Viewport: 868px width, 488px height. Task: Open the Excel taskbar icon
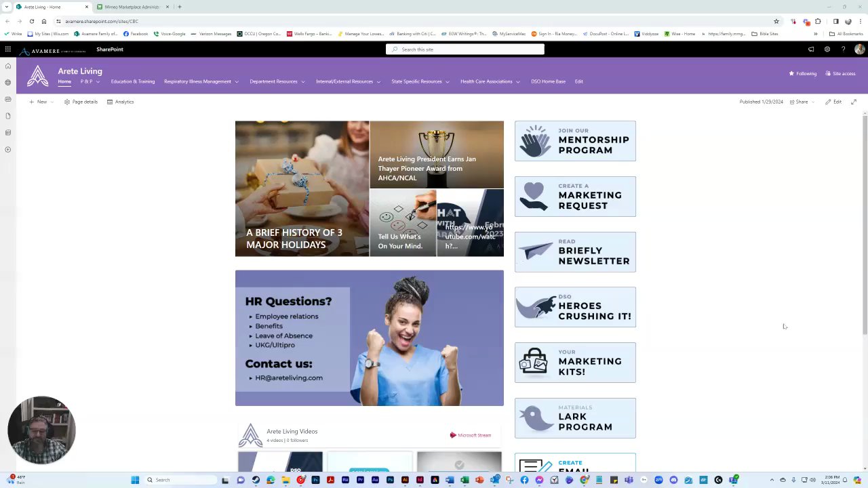[465, 480]
